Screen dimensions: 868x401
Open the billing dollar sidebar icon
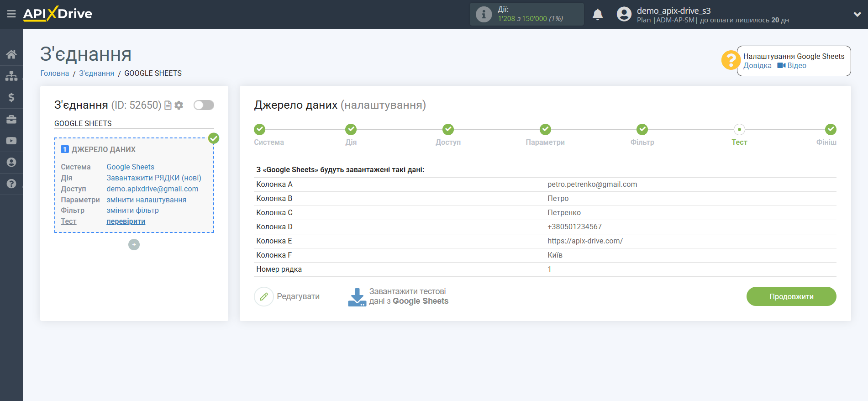(11, 97)
